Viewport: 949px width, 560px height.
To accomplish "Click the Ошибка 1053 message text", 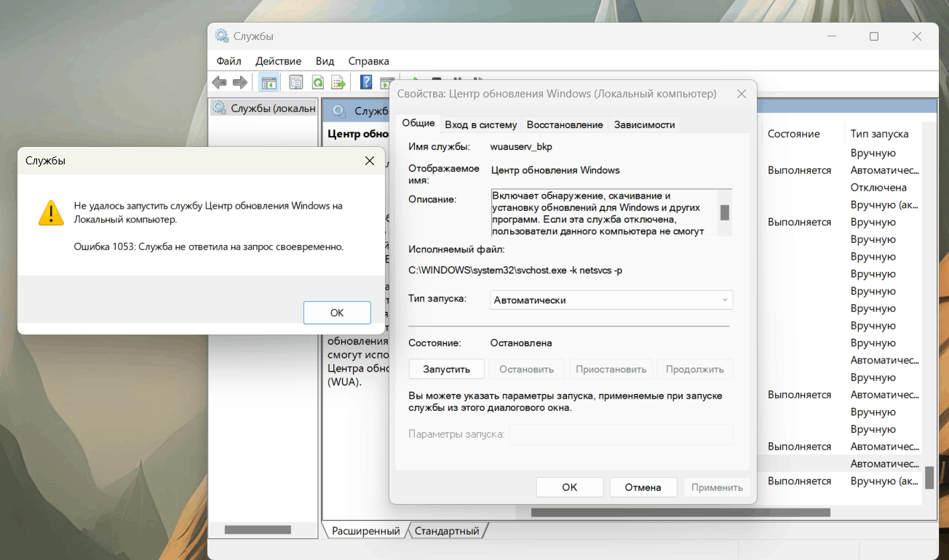I will pos(209,247).
